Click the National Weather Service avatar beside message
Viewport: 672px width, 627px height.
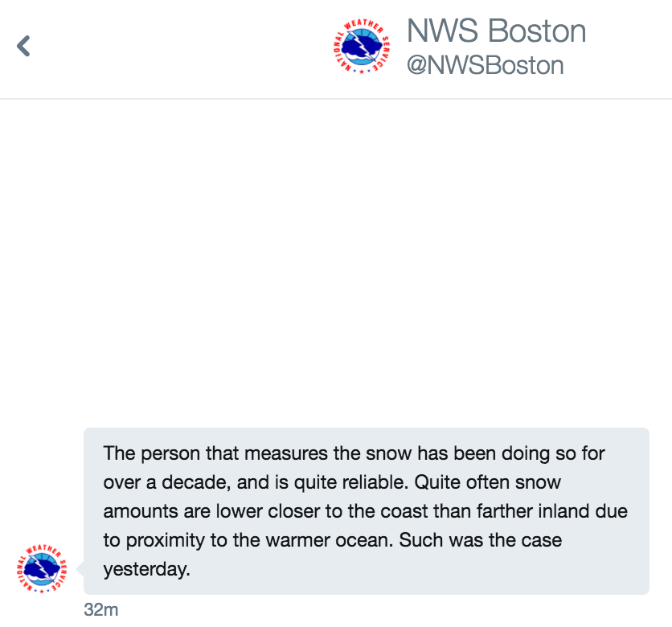42,569
